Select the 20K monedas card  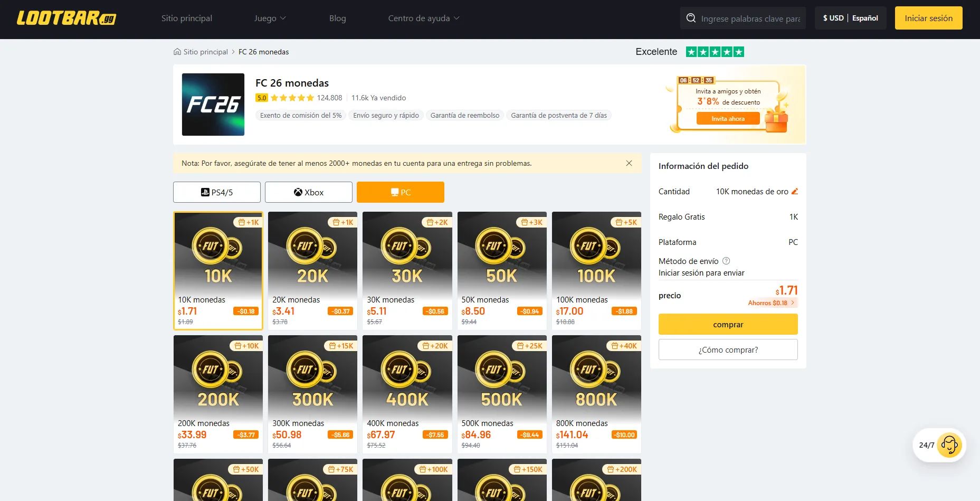pyautogui.click(x=312, y=271)
